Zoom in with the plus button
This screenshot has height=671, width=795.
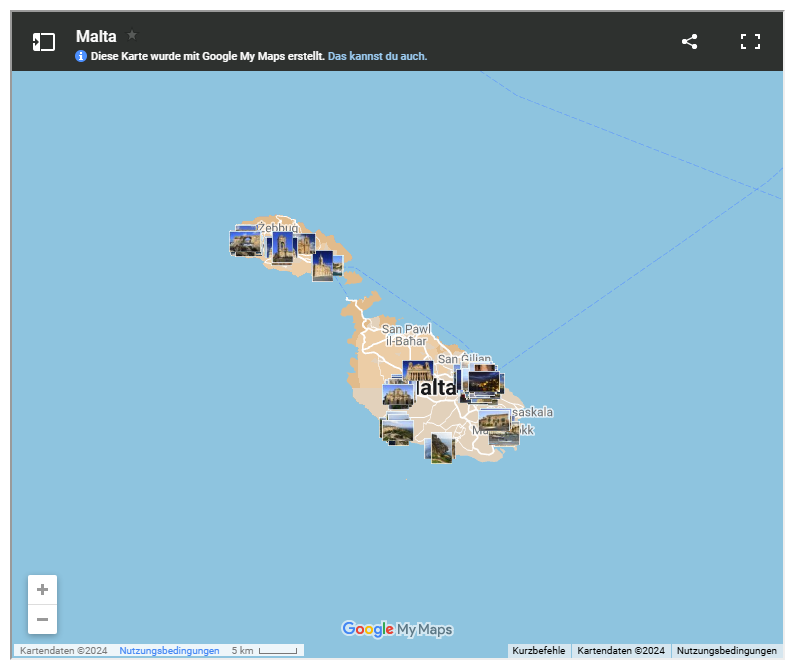tap(42, 590)
